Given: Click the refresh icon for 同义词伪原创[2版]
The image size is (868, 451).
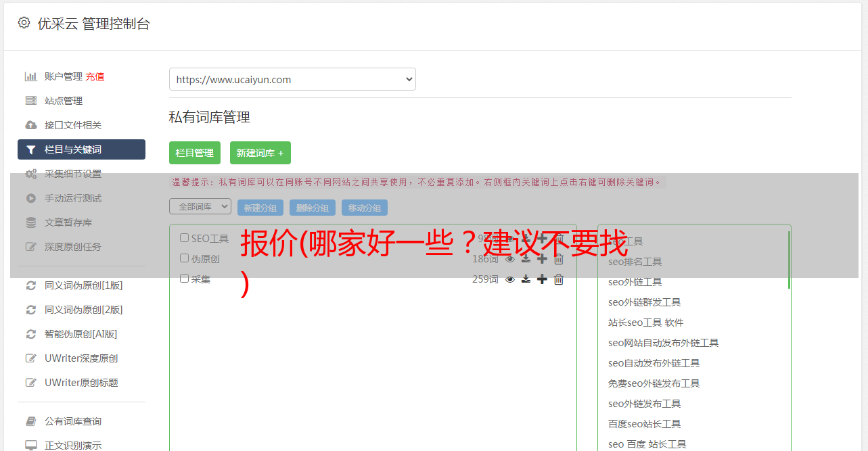Looking at the screenshot, I should coord(30,310).
